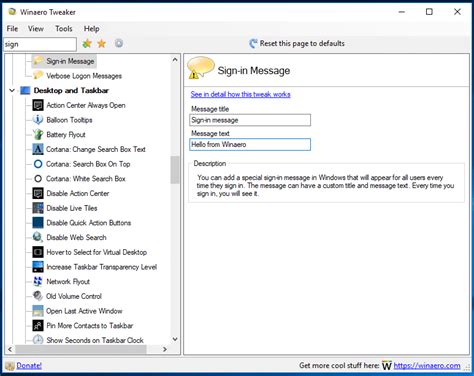Click the horizontal scrollbar left arrow
Image resolution: width=474 pixels, height=376 pixels.
[10, 349]
